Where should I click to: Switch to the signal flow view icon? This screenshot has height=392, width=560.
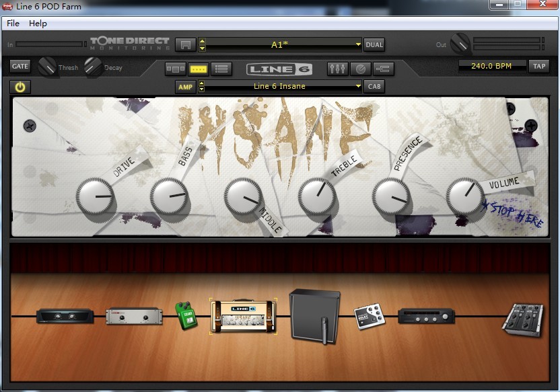(176, 69)
